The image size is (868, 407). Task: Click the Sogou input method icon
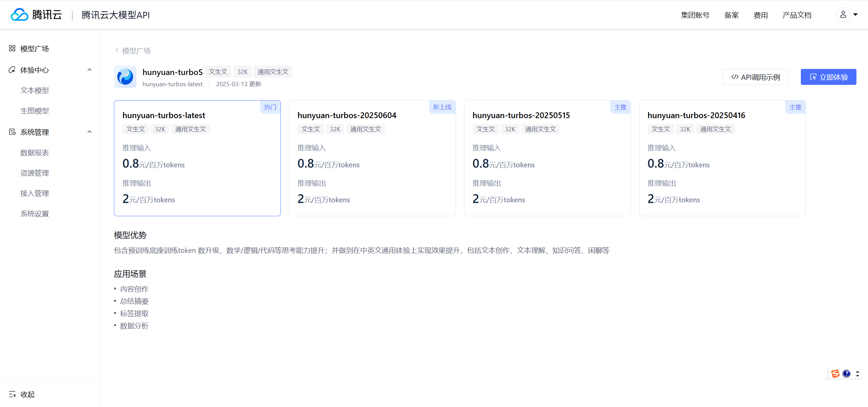click(836, 373)
